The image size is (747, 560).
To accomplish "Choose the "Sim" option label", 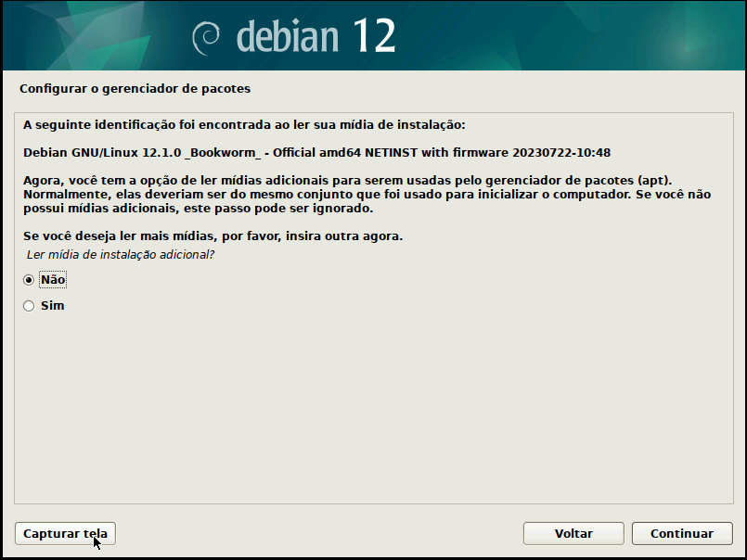I will [x=52, y=306].
